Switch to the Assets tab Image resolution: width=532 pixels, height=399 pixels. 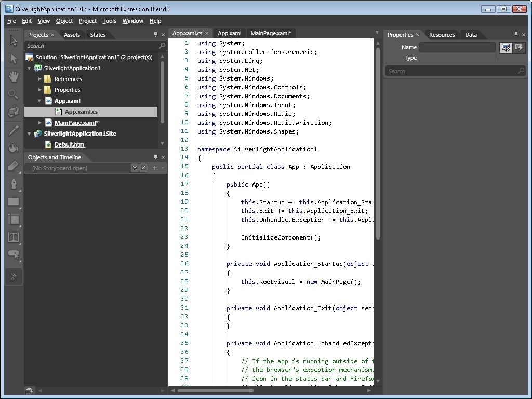coord(72,35)
